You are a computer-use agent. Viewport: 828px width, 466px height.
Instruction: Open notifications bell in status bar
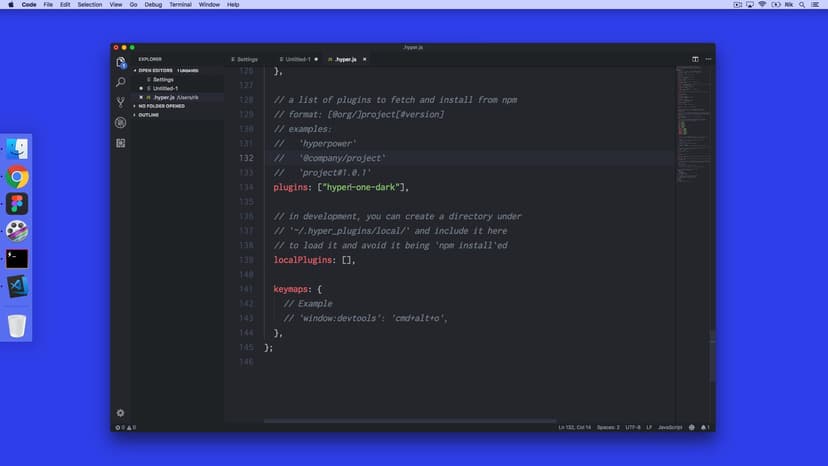(x=704, y=428)
